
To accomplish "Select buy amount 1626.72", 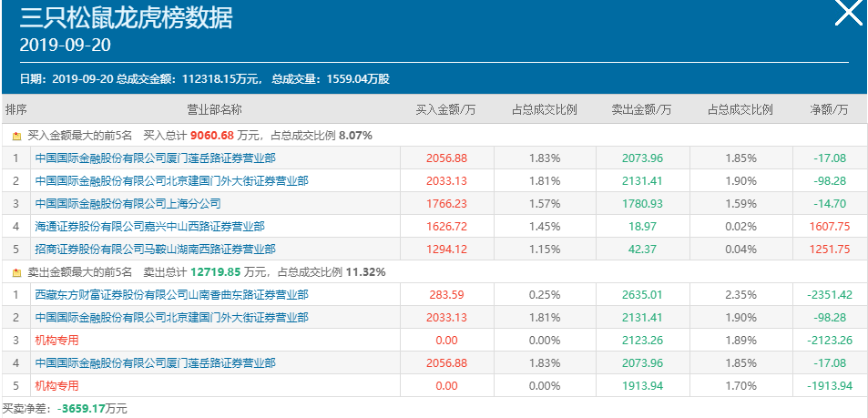I will 446,227.
